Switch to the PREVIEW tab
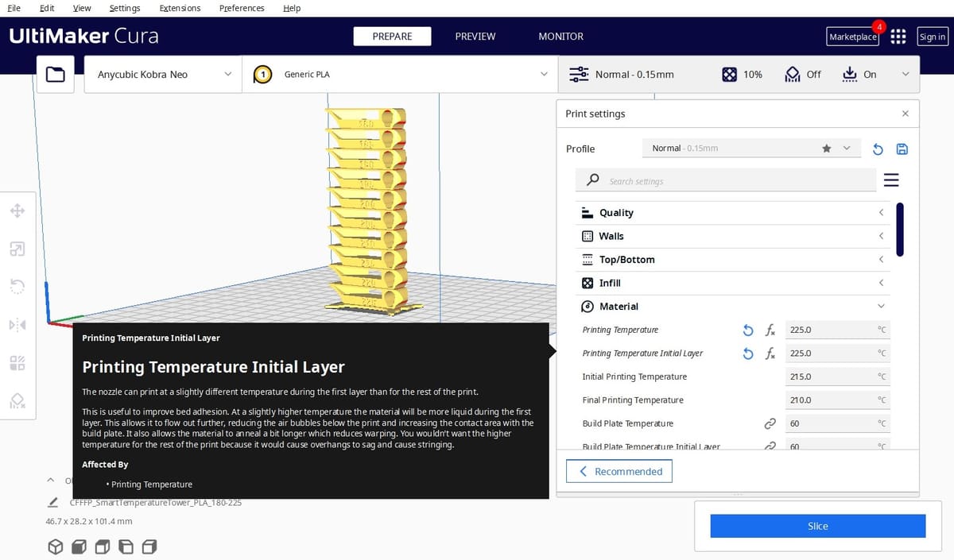The image size is (954, 560). pyautogui.click(x=475, y=37)
